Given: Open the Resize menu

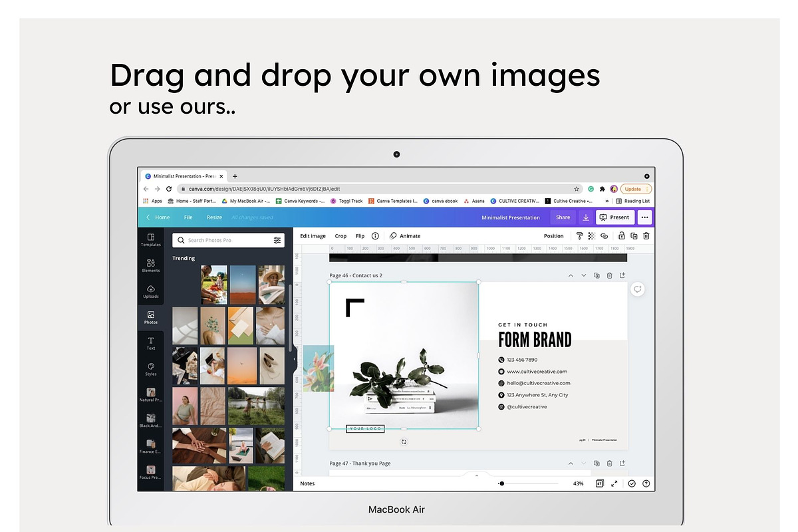Looking at the screenshot, I should click(x=214, y=217).
